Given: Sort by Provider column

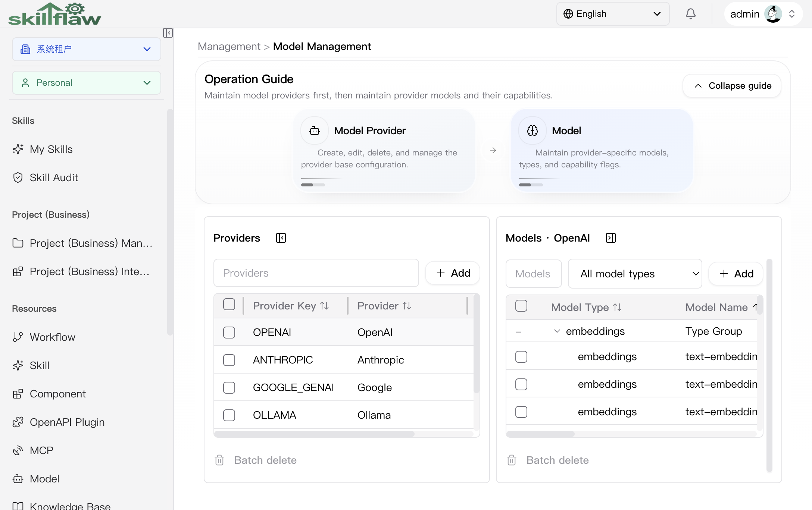Looking at the screenshot, I should click(407, 306).
